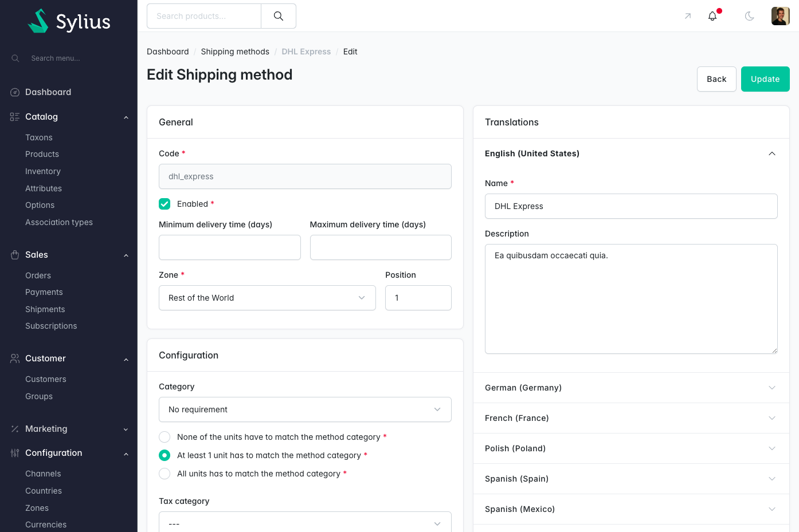Select 'All units has to match' radio
799x532 pixels.
164,474
